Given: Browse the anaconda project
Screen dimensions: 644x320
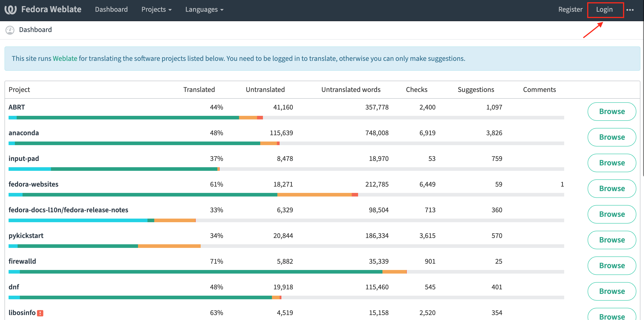Looking at the screenshot, I should [612, 137].
